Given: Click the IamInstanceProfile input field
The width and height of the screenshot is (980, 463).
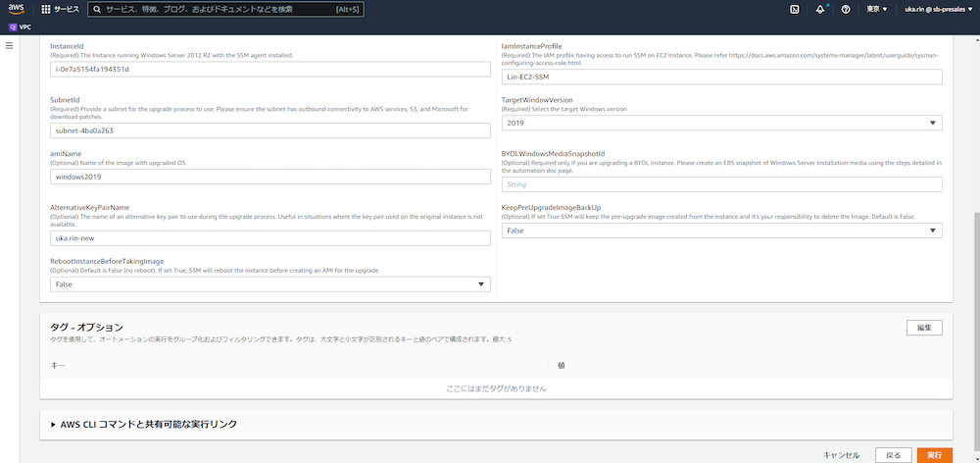Looking at the screenshot, I should click(722, 77).
